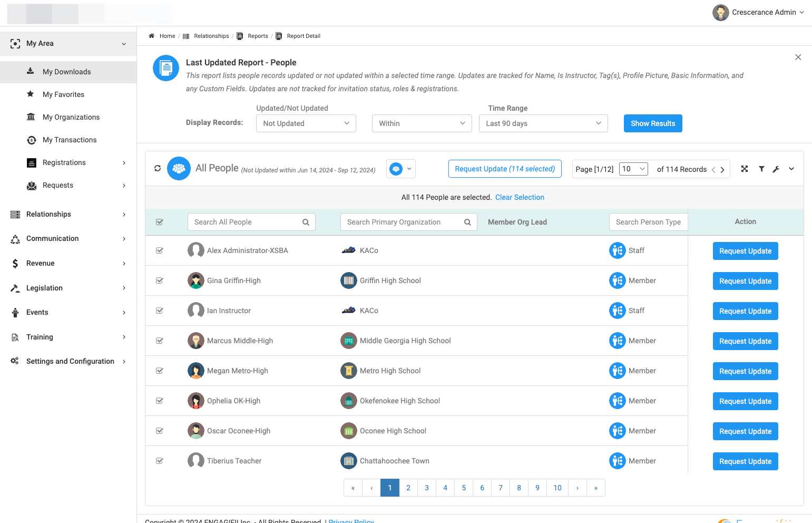Expand Settings and Configuration menu
Image resolution: width=812 pixels, height=523 pixels.
[x=68, y=361]
